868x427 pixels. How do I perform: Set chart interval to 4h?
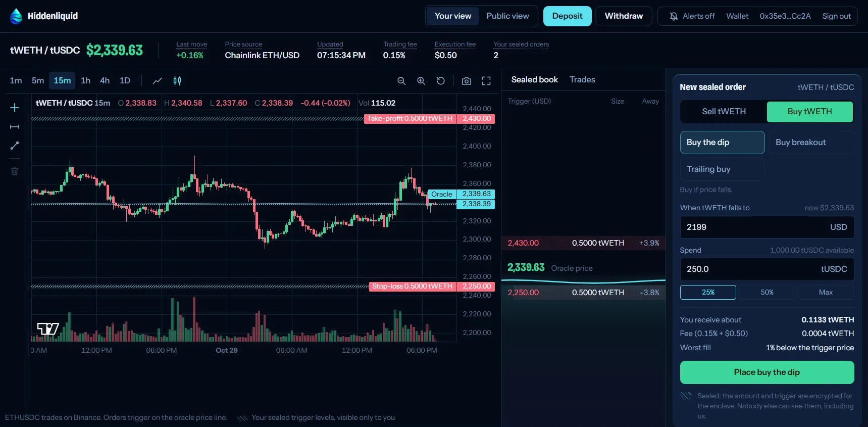[x=105, y=81]
